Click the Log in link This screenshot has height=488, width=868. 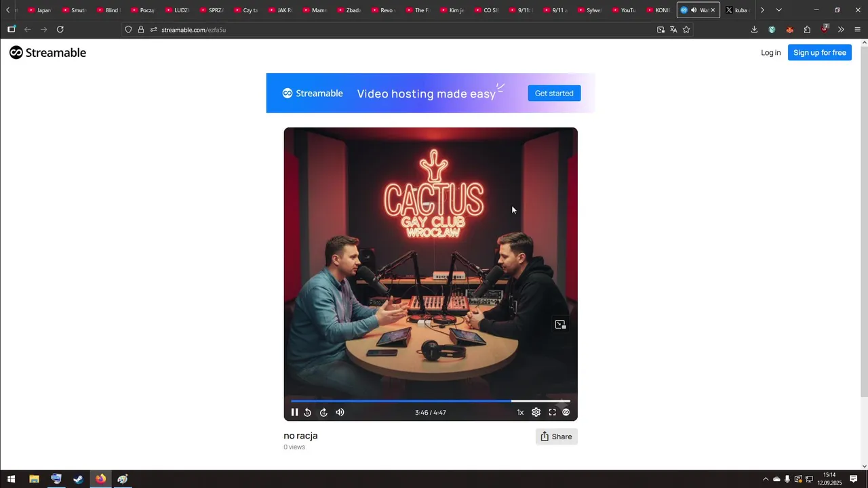[x=770, y=53]
